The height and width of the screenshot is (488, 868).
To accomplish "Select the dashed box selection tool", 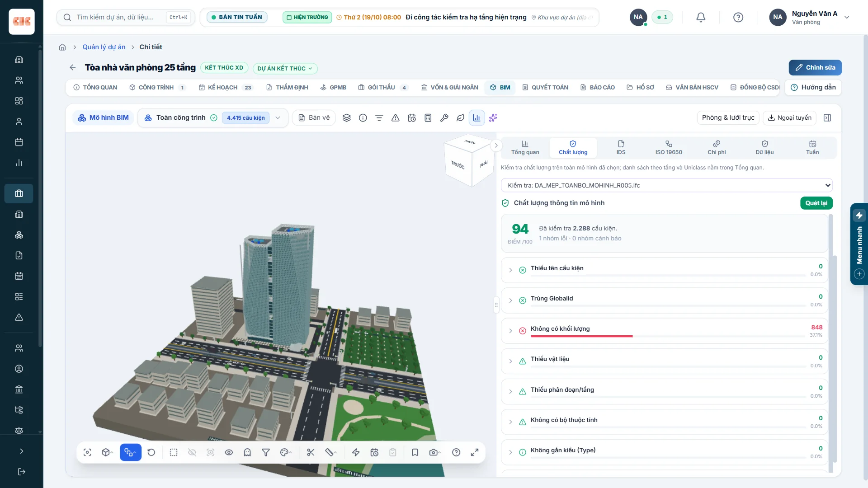I will click(174, 452).
